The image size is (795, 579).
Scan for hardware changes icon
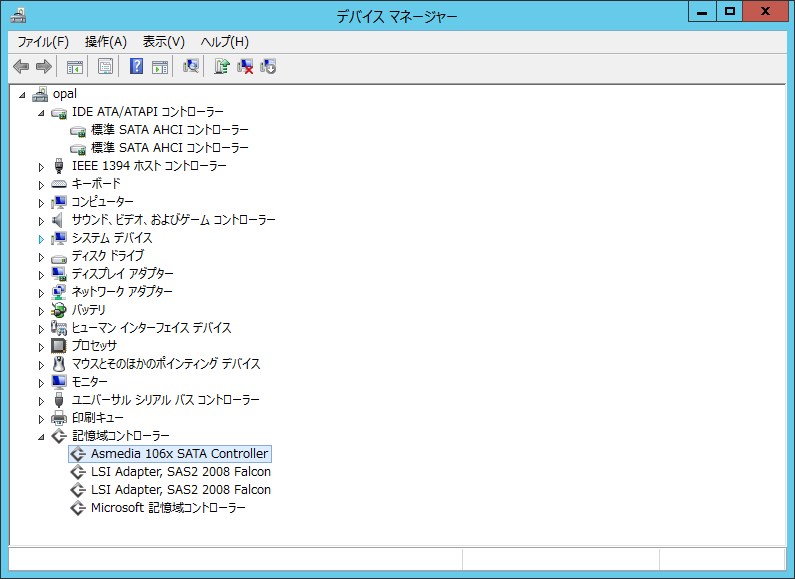(191, 66)
